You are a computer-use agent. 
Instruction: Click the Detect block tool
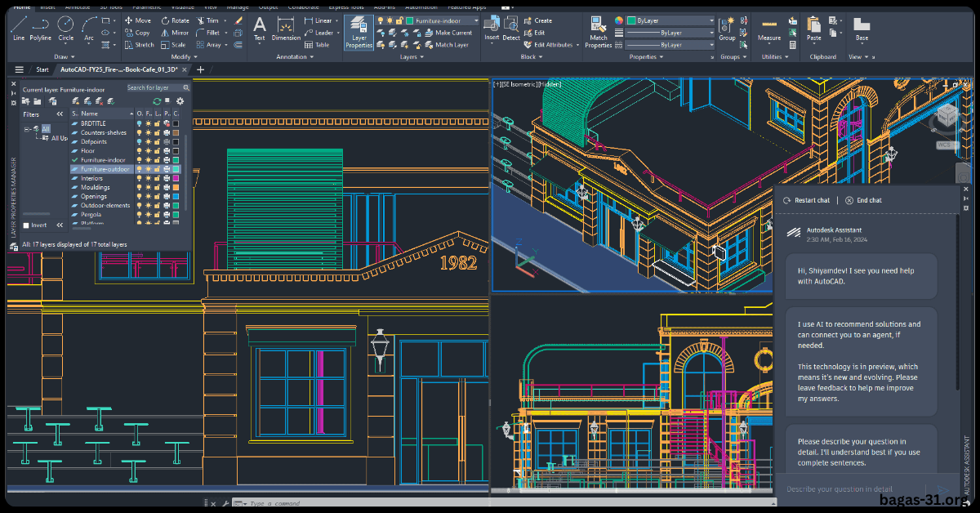tap(511, 28)
